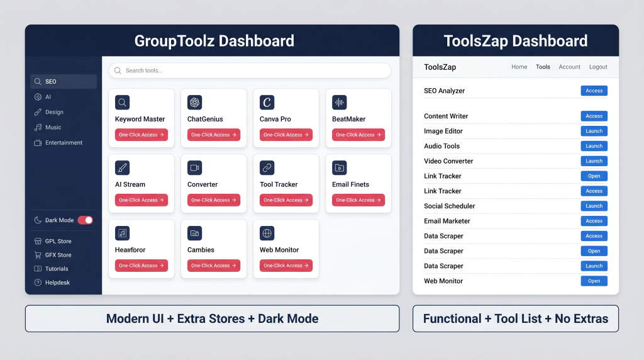The height and width of the screenshot is (360, 644).
Task: Click One-Click Access for Web Monitor card
Action: pos(286,266)
